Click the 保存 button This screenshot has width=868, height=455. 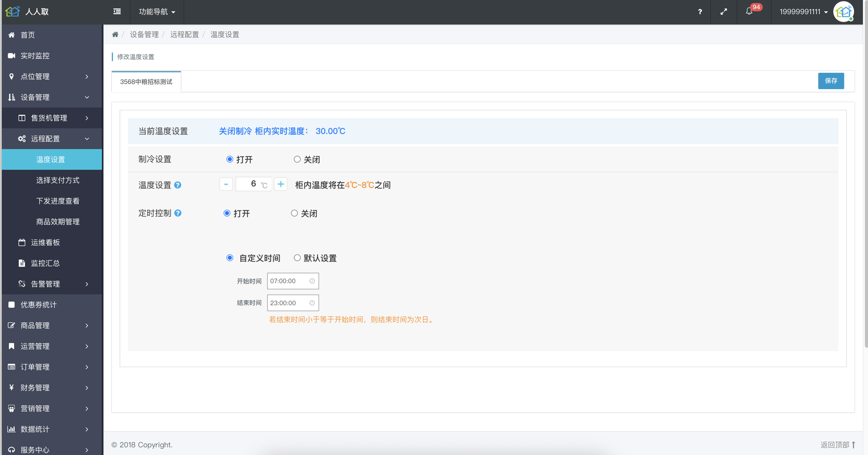point(831,81)
